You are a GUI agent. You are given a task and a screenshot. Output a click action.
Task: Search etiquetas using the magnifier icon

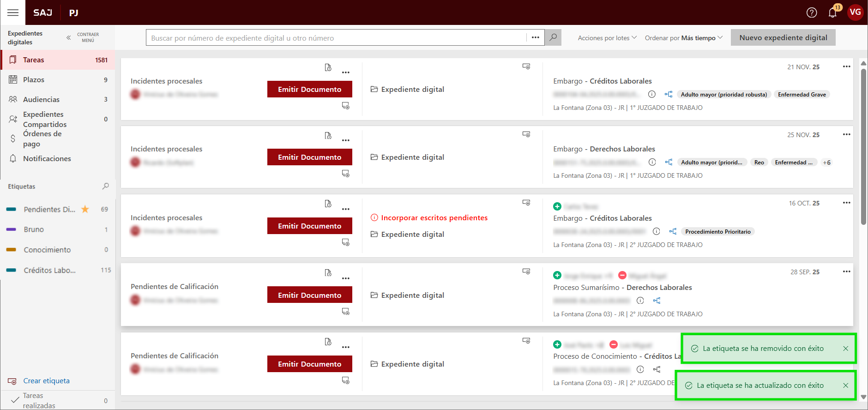(106, 186)
